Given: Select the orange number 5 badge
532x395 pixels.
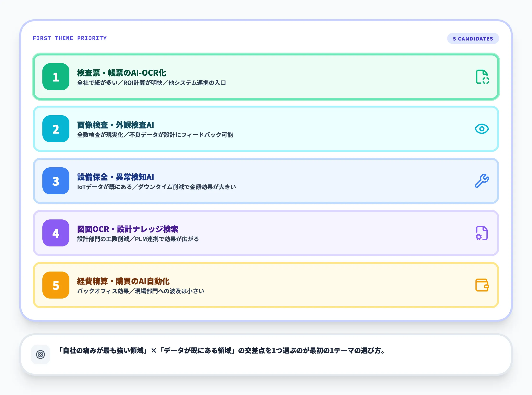Looking at the screenshot, I should (56, 285).
